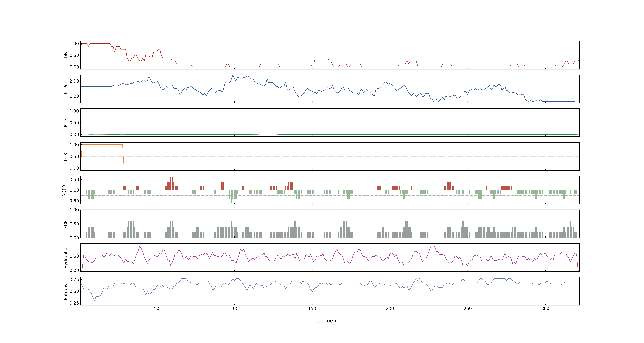Click the 0.50 tick on LCR axis

pos(74,157)
